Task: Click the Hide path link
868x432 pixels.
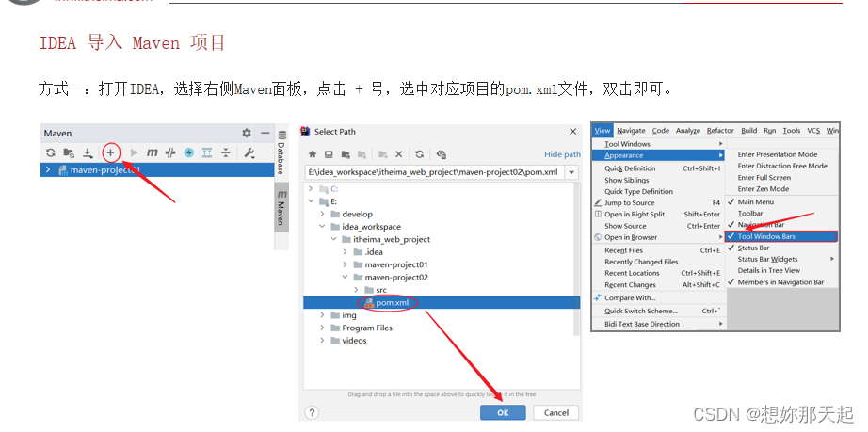Action: coord(562,154)
